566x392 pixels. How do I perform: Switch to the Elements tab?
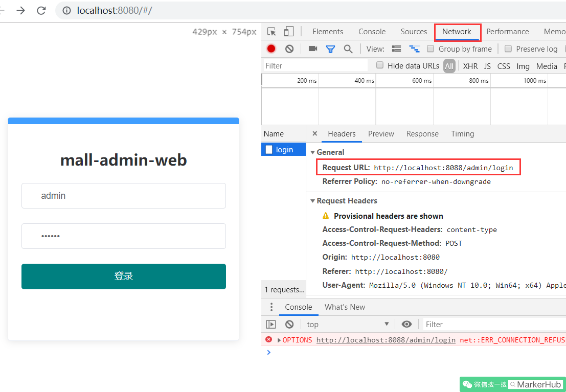(x=328, y=32)
